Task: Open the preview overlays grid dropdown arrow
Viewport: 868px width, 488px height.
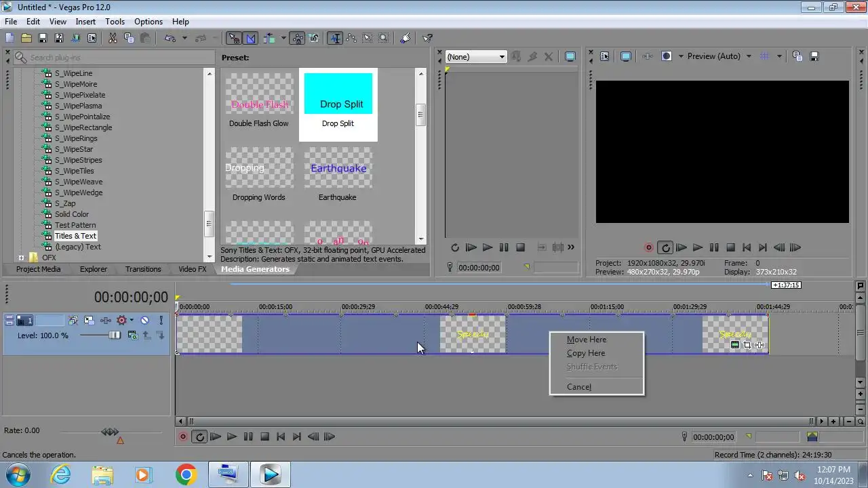Action: point(779,56)
